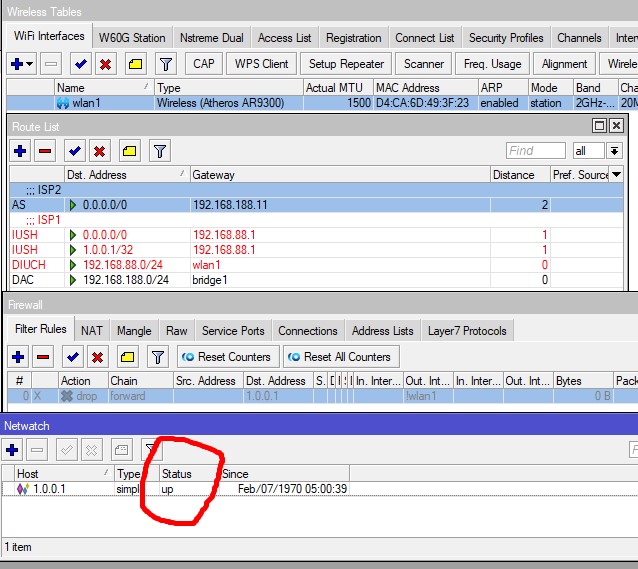638x569 pixels.
Task: Click the CAP button
Action: point(204,64)
